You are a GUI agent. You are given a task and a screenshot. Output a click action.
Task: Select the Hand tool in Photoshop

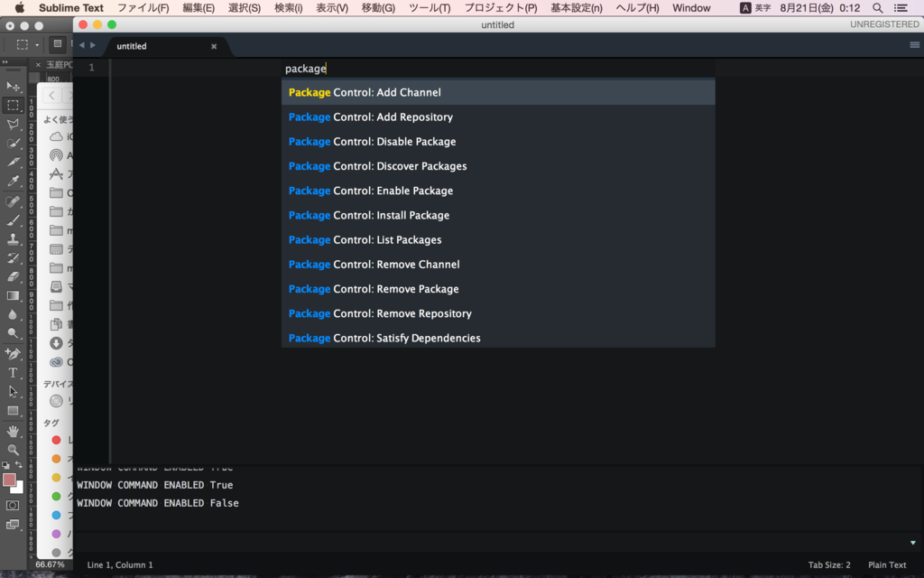pyautogui.click(x=13, y=431)
